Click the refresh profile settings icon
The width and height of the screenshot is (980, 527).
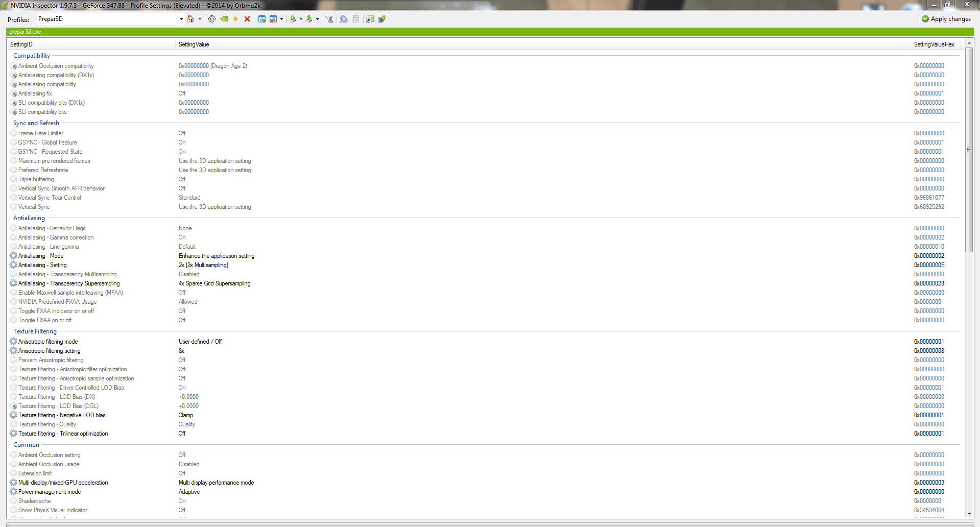coord(211,19)
